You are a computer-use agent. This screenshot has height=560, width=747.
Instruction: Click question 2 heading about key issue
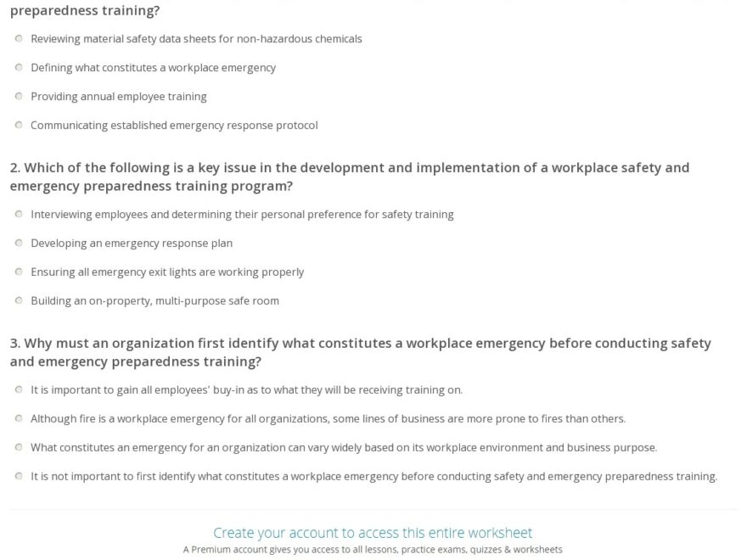click(349, 176)
